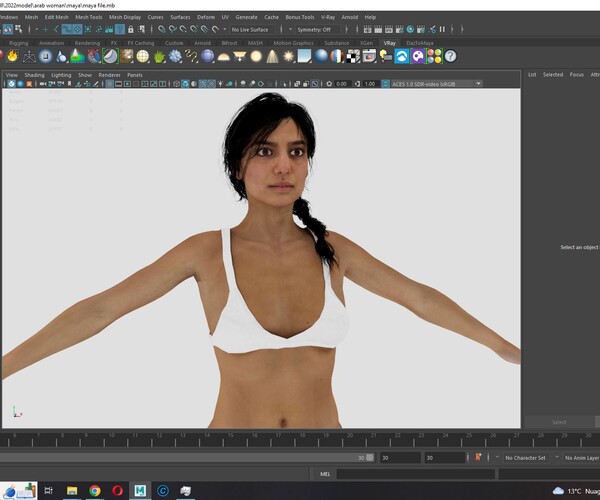This screenshot has width=600, height=500.
Task: Click the Focus tab in Attribute Editor
Action: coord(577,75)
